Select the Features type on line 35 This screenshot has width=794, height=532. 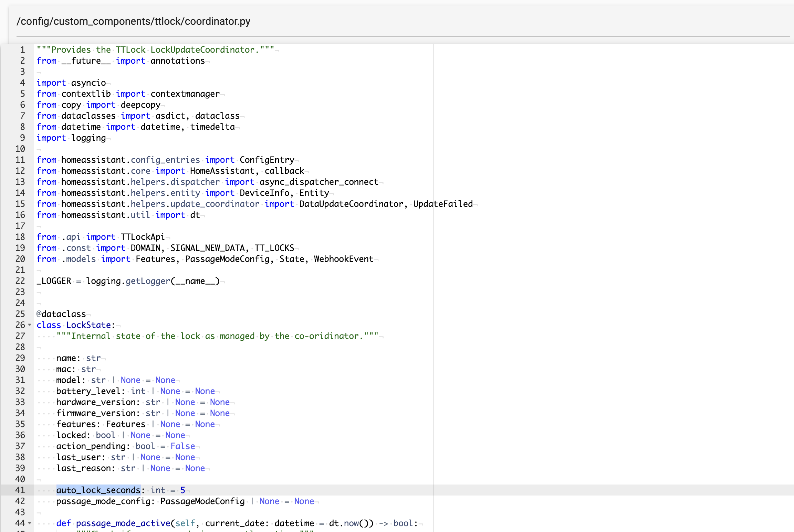coord(125,424)
